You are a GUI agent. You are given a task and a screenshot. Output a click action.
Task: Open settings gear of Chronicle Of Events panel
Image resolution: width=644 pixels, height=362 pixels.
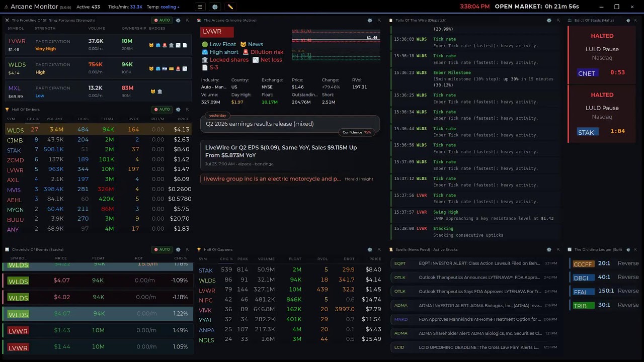tap(178, 249)
